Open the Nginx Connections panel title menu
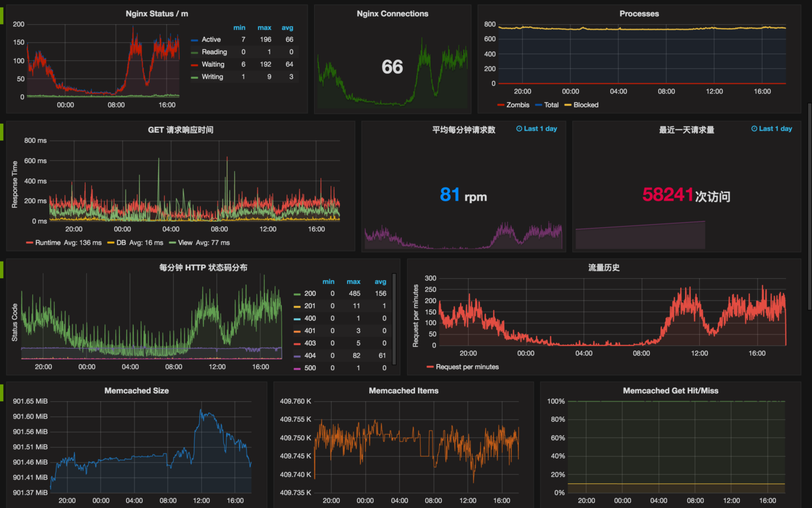Image resolution: width=812 pixels, height=508 pixels. coord(392,14)
